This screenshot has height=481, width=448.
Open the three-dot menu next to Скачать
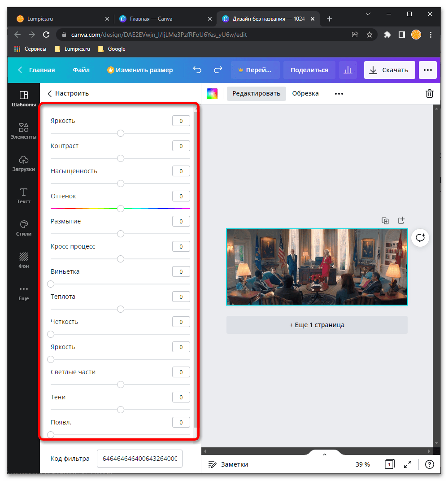tap(428, 70)
